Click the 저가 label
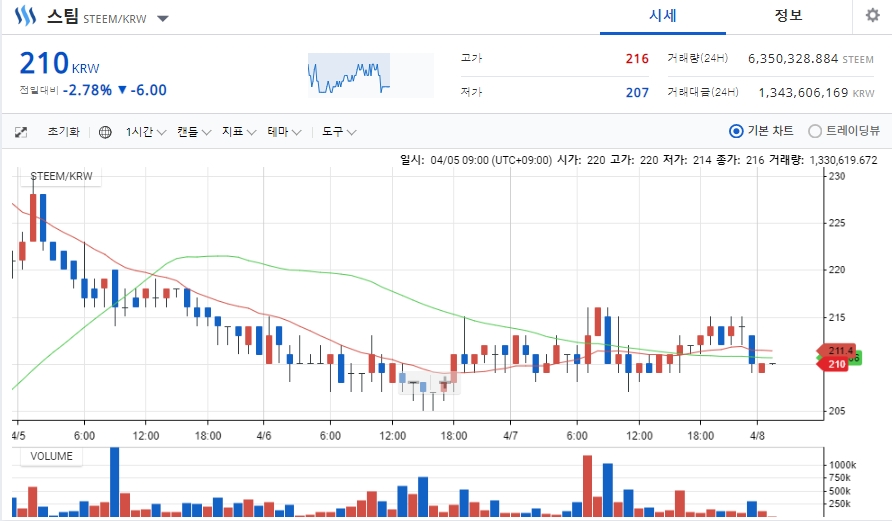The image size is (892, 521). [471, 92]
